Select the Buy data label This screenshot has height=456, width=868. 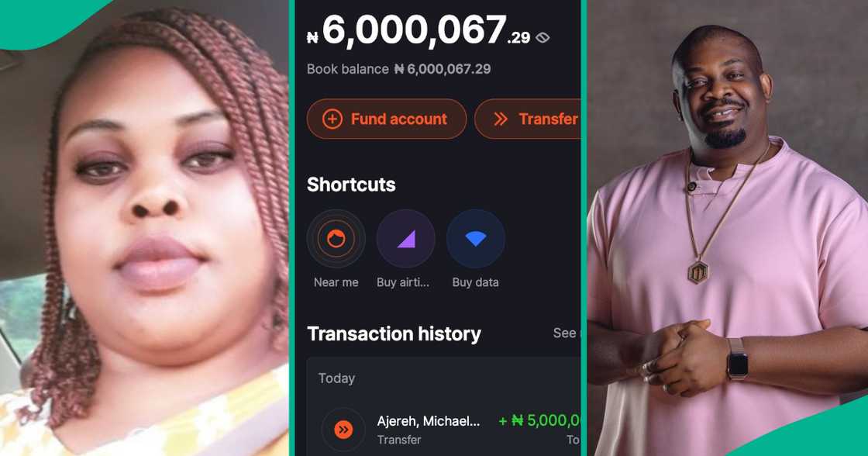click(x=476, y=282)
